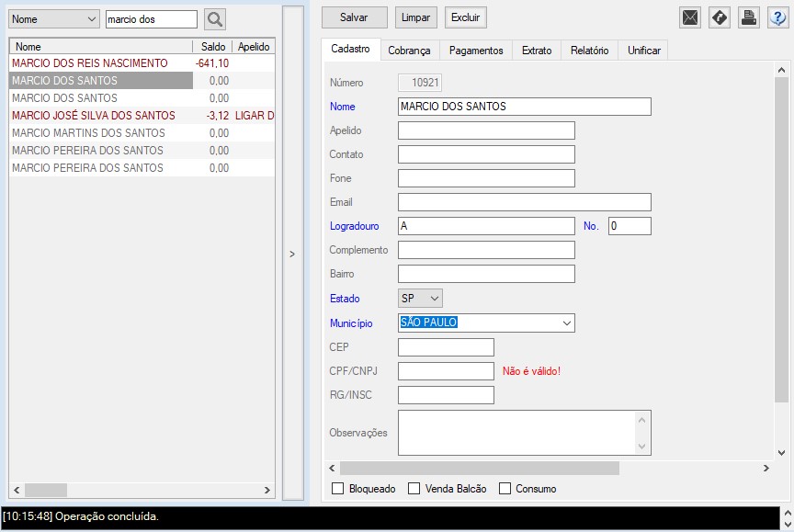The width and height of the screenshot is (794, 532).
Task: Check the Consumo checkbox
Action: 505,489
